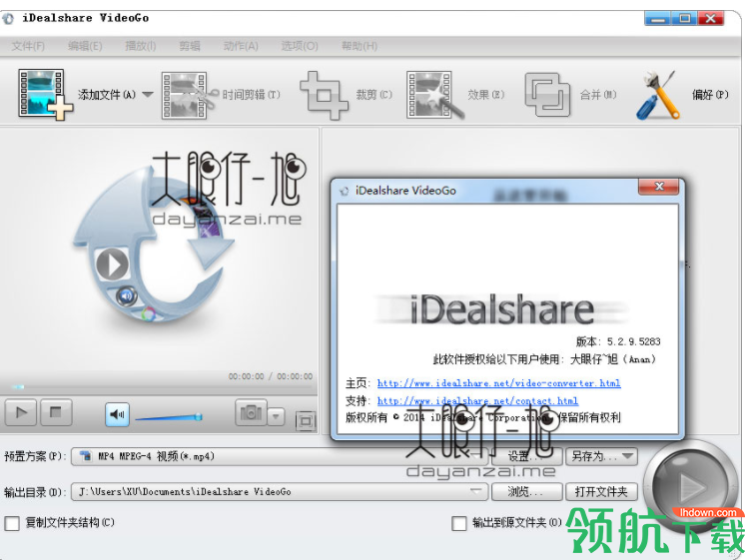Open the 编辑(E) menu
The width and height of the screenshot is (745, 560).
[x=85, y=46]
